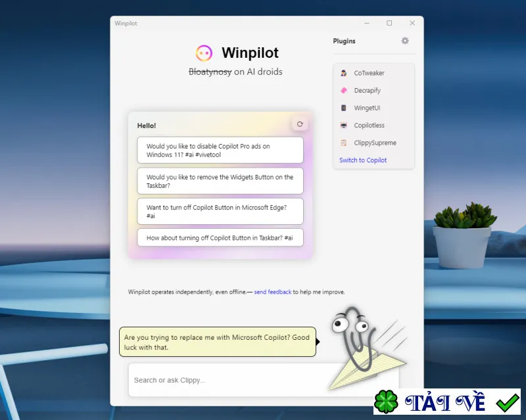Open the CoTweaker plugin
Viewport: 526px width, 420px height.
(369, 73)
